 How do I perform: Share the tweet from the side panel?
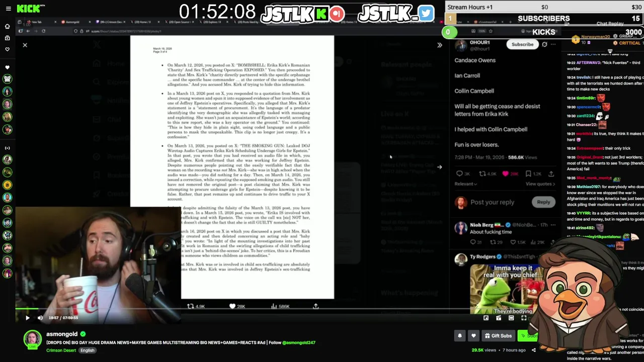[551, 174]
